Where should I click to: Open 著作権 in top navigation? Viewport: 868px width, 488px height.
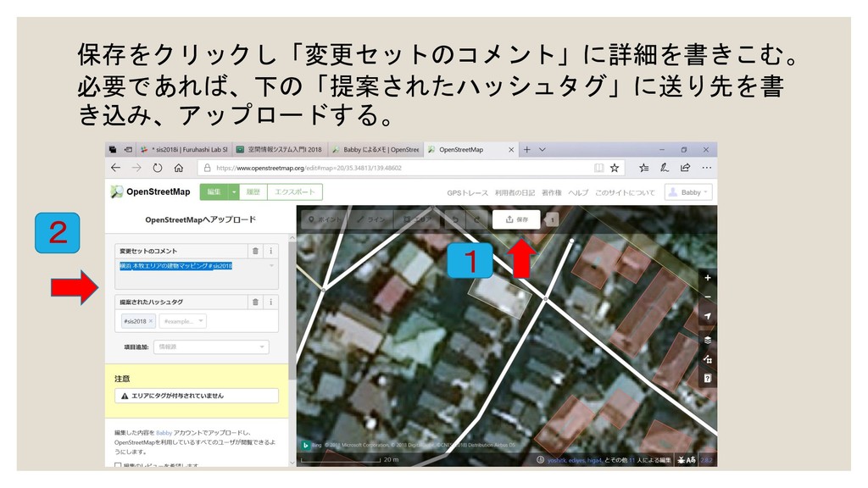tap(551, 192)
